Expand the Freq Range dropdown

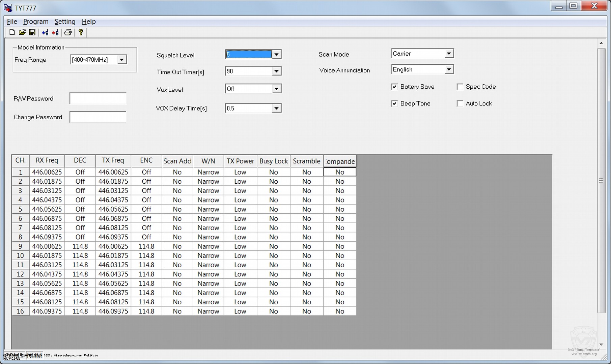tap(122, 60)
